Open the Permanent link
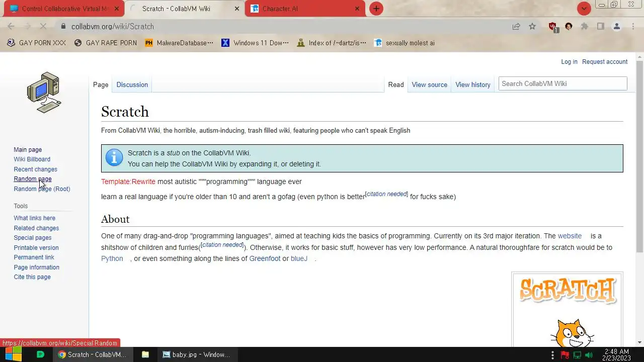644x362 pixels. tap(34, 257)
